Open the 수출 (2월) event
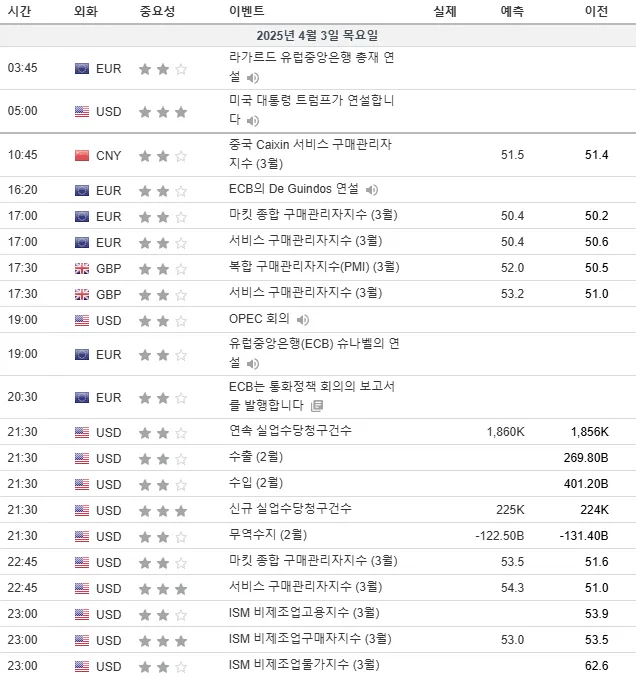 256,457
